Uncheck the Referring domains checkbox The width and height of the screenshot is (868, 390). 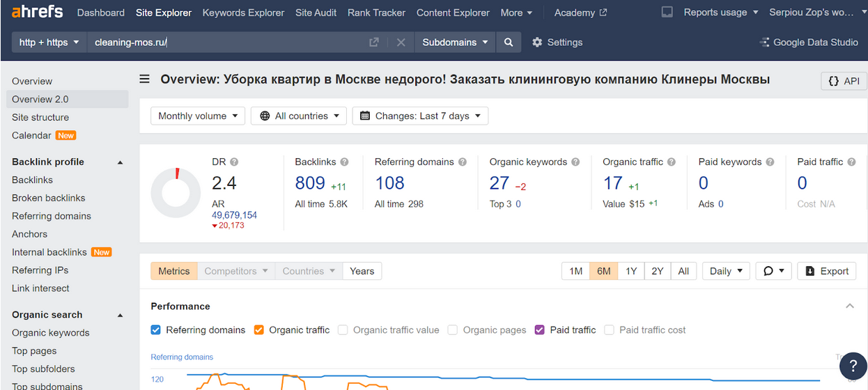(156, 330)
